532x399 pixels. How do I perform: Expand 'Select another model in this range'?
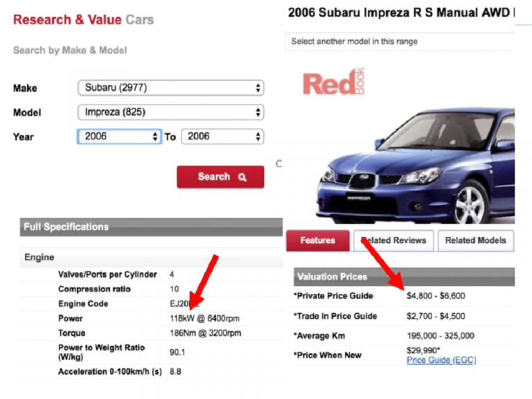click(399, 42)
